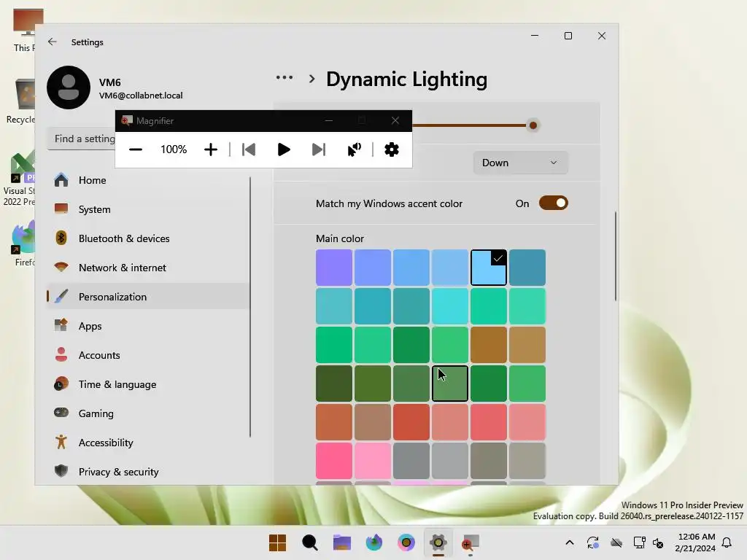Viewport: 747px width, 560px height.
Task: Click the Magnifier read-from-here icon
Action: (x=354, y=149)
